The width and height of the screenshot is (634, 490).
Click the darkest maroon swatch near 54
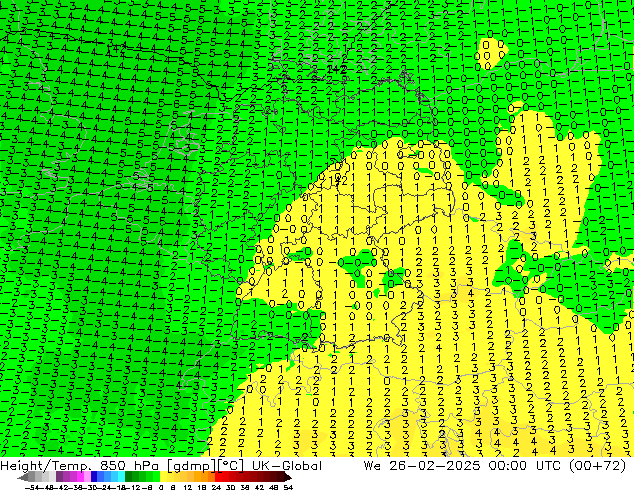284,478
